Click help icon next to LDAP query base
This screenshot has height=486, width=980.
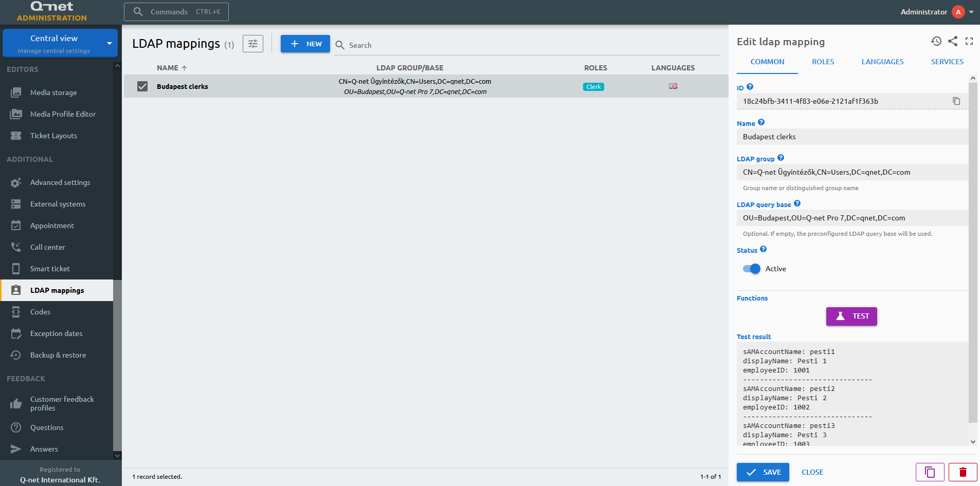pos(797,203)
